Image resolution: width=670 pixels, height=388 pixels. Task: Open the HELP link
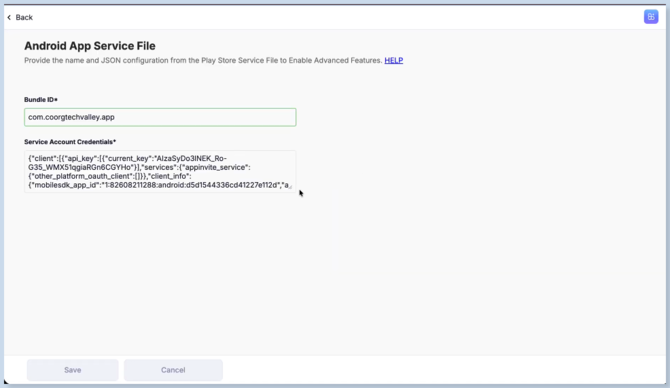[394, 60]
